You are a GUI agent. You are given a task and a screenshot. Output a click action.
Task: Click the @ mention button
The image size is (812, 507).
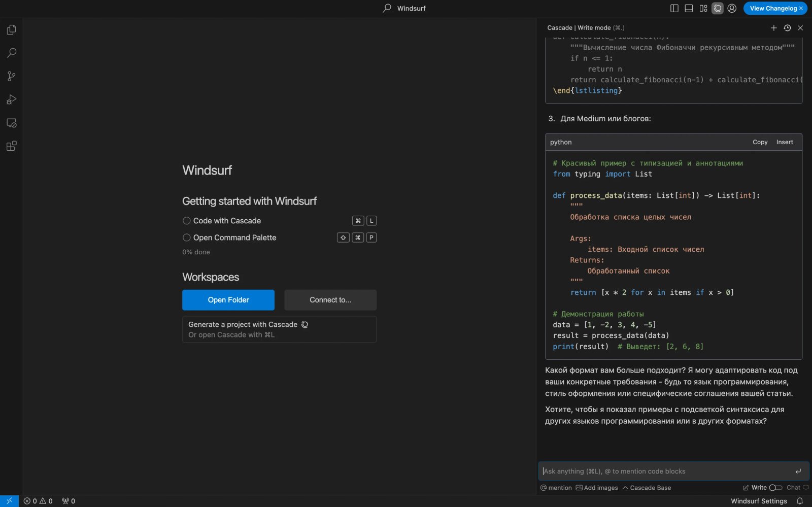pos(556,488)
